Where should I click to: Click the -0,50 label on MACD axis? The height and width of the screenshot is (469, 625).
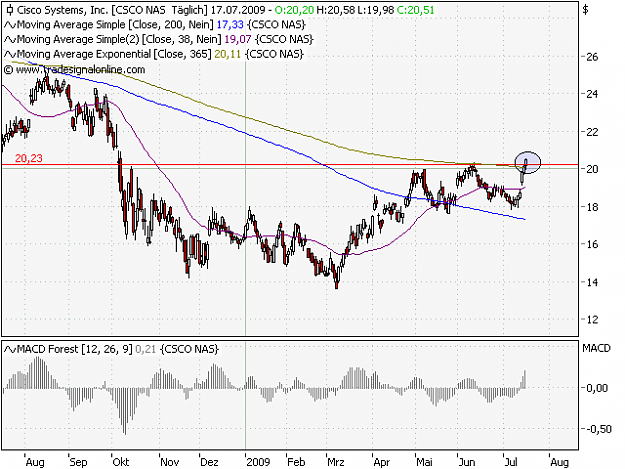coord(597,429)
